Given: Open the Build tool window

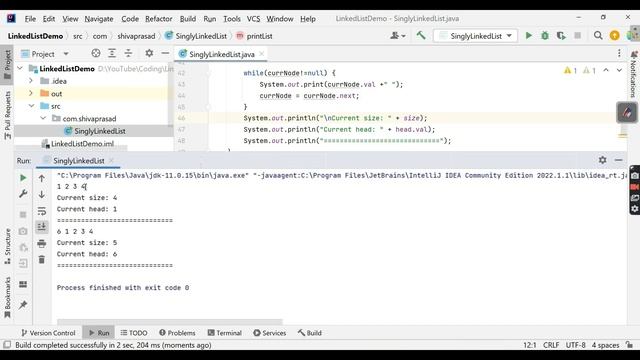Looking at the screenshot, I should coord(309,333).
